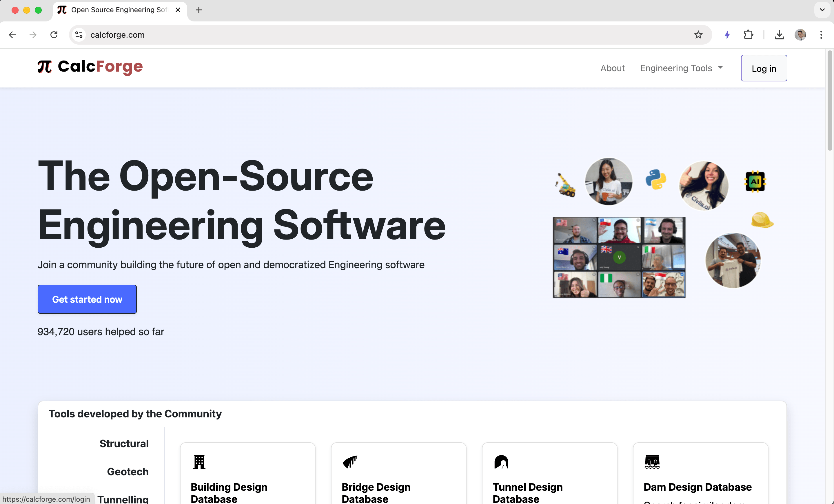Image resolution: width=834 pixels, height=504 pixels.
Task: Open the Chrome profile avatar
Action: coord(800,35)
